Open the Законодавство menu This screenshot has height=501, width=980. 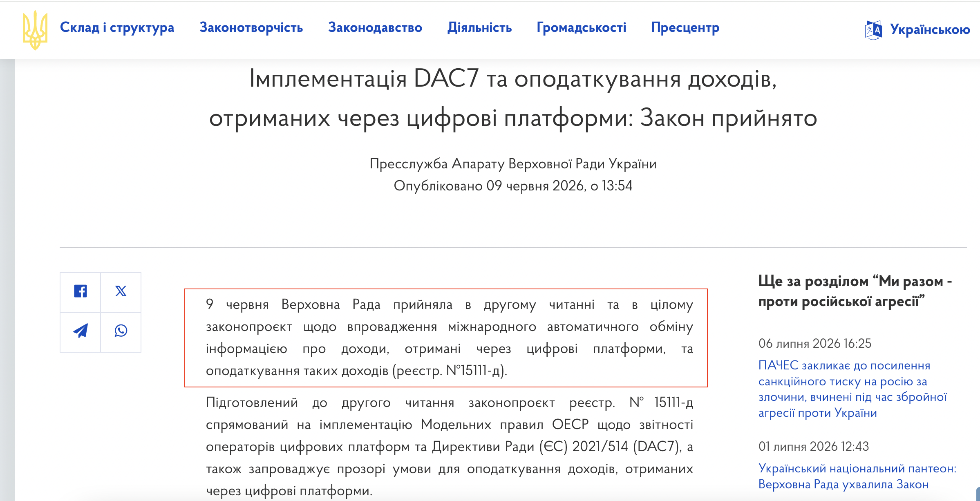click(375, 27)
